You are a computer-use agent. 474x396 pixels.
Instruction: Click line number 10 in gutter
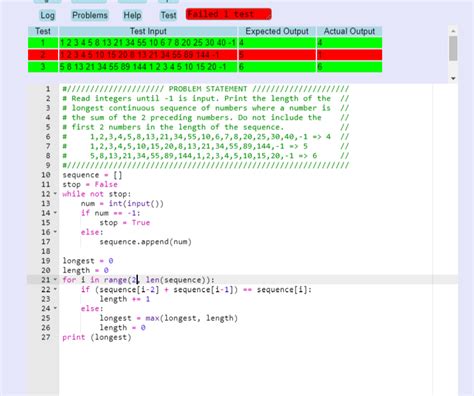[46, 175]
